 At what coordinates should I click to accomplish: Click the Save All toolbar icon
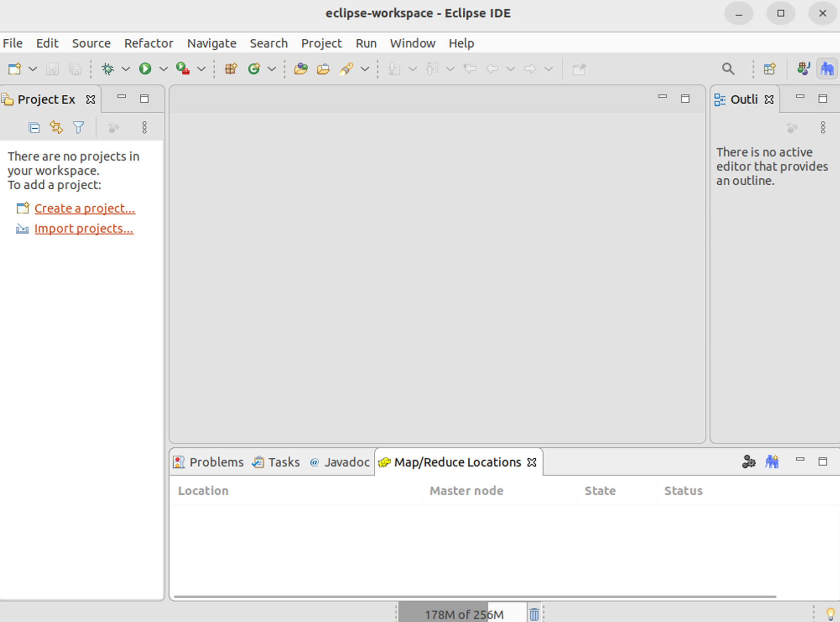(x=75, y=69)
